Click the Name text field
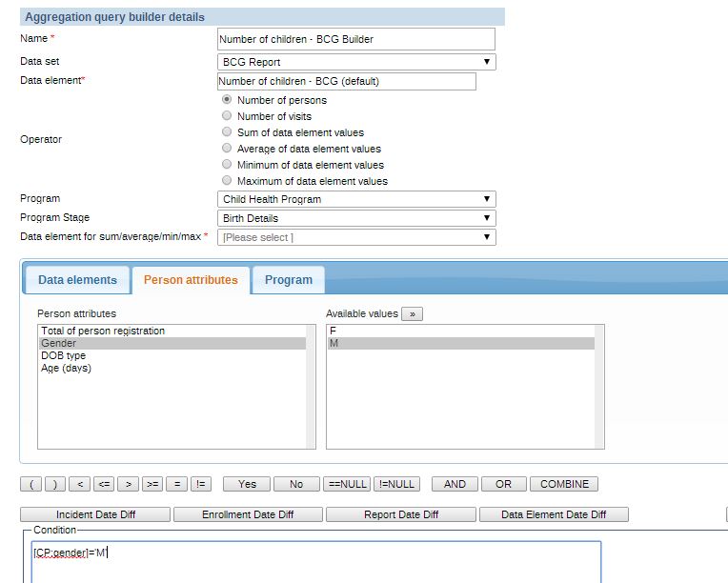Screen dimensions: 728x583 click(x=356, y=39)
